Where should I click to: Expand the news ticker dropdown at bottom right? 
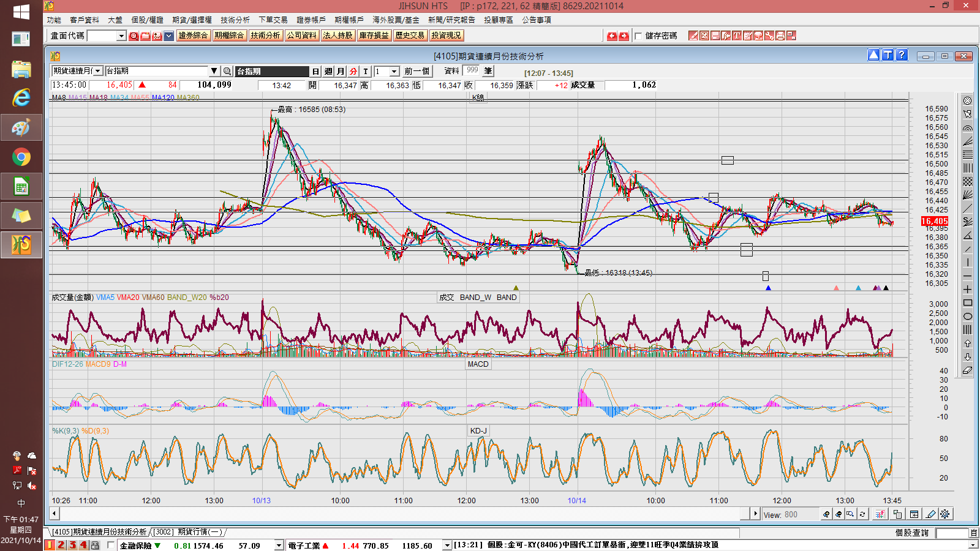973,545
